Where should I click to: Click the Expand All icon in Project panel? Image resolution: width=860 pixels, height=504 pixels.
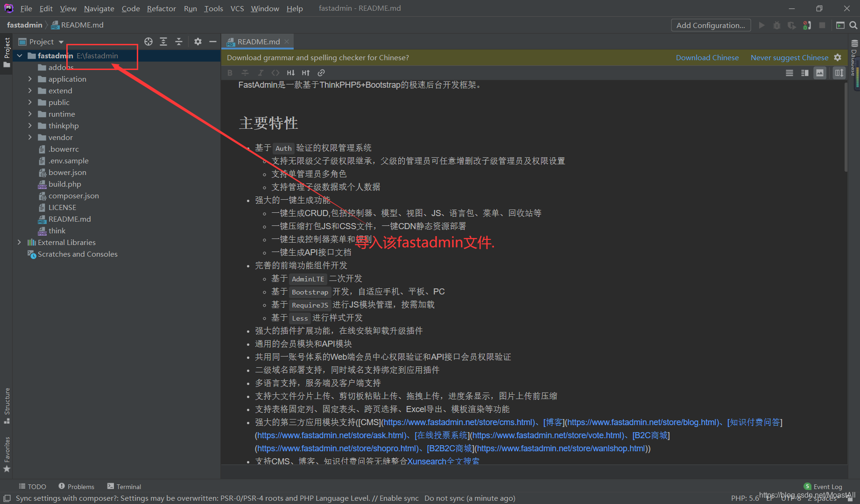coord(163,42)
